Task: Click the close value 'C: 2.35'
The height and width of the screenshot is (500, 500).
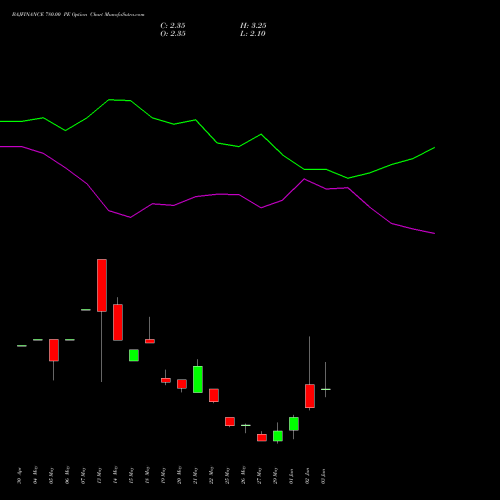Action: pos(173,26)
